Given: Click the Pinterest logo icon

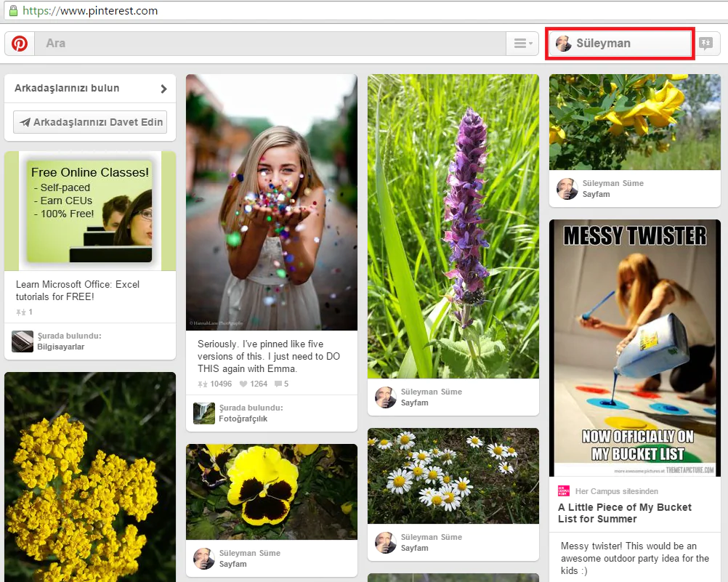Looking at the screenshot, I should pos(18,44).
